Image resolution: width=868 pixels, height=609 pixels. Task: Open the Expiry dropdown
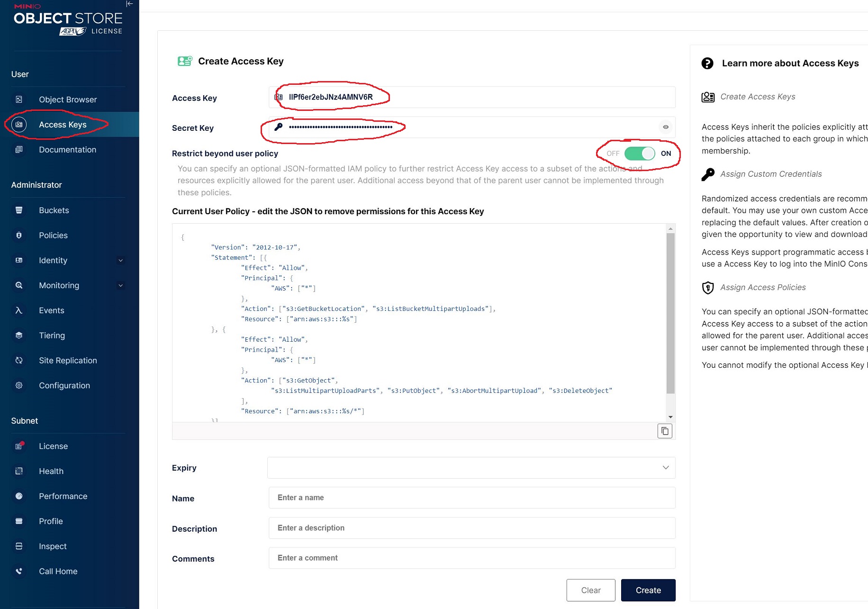pos(471,468)
